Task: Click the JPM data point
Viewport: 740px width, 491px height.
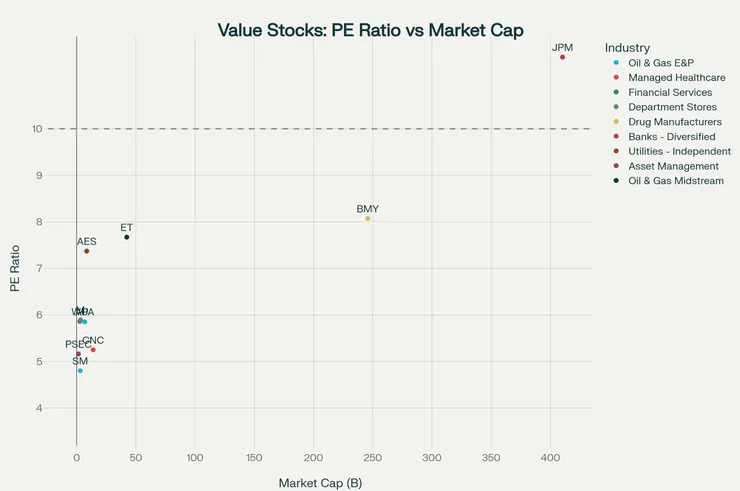Action: 563,57
